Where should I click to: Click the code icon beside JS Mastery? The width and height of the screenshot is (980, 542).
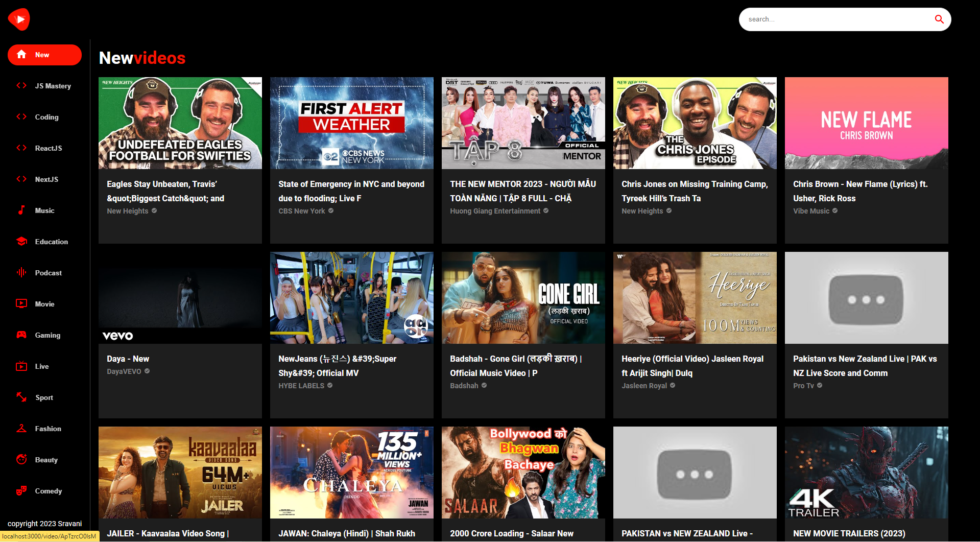coord(21,86)
